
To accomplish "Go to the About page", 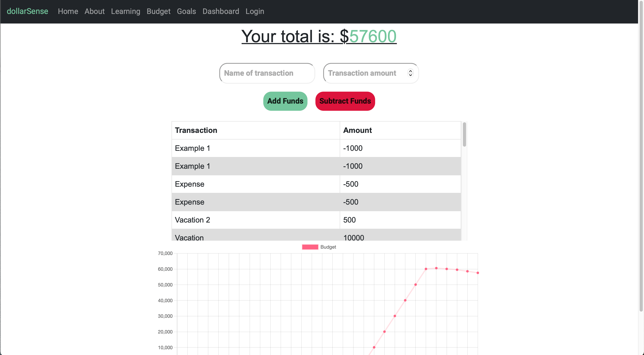I will [x=94, y=11].
